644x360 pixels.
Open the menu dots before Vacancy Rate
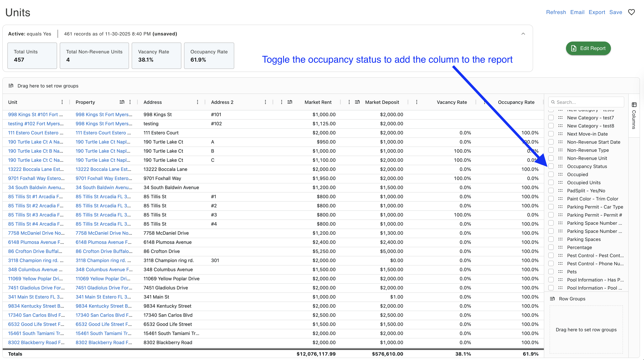tap(417, 102)
